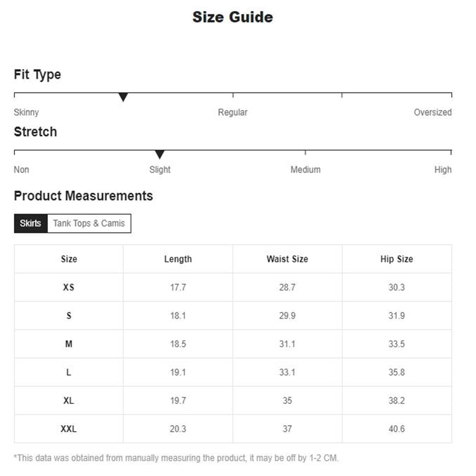
Task: Click the Size Guide heading
Action: tap(233, 17)
